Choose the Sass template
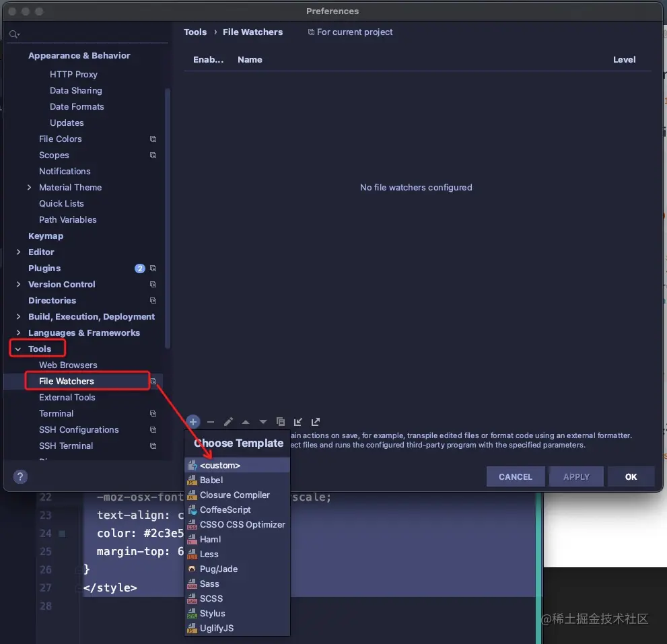This screenshot has width=667, height=644. (238, 583)
